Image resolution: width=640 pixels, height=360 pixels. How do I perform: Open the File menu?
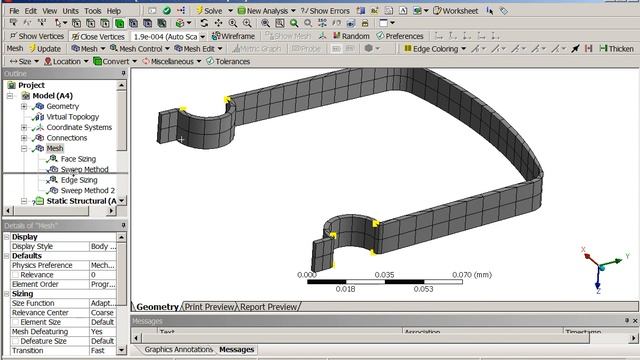click(x=14, y=11)
